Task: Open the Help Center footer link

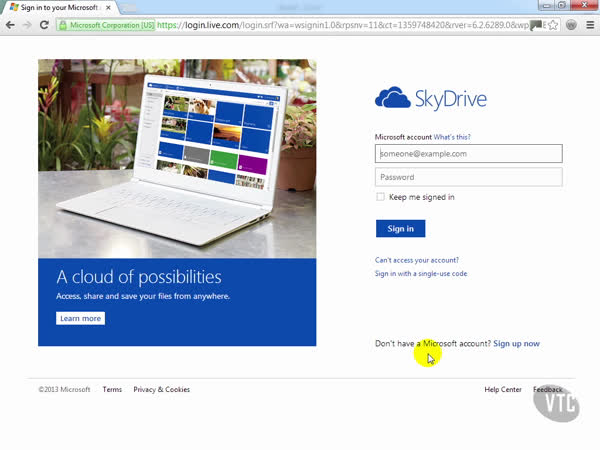Action: click(x=503, y=390)
